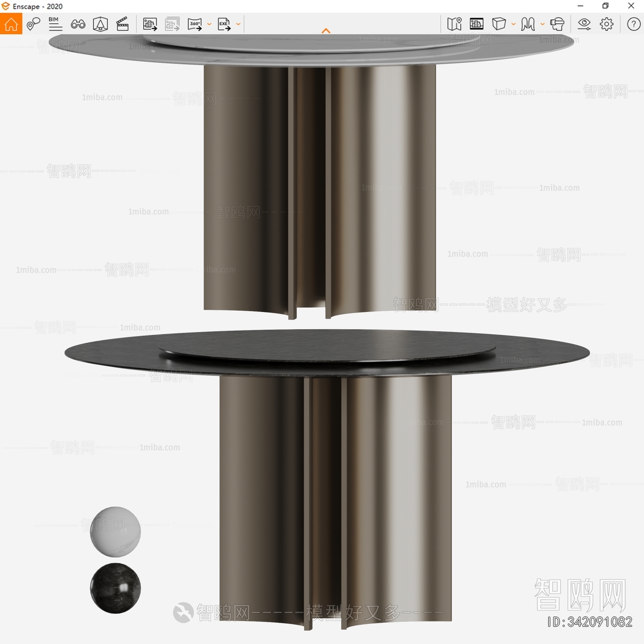644x644 pixels.
Task: Expand the panorama export dropdown arrow
Action: click(x=209, y=24)
